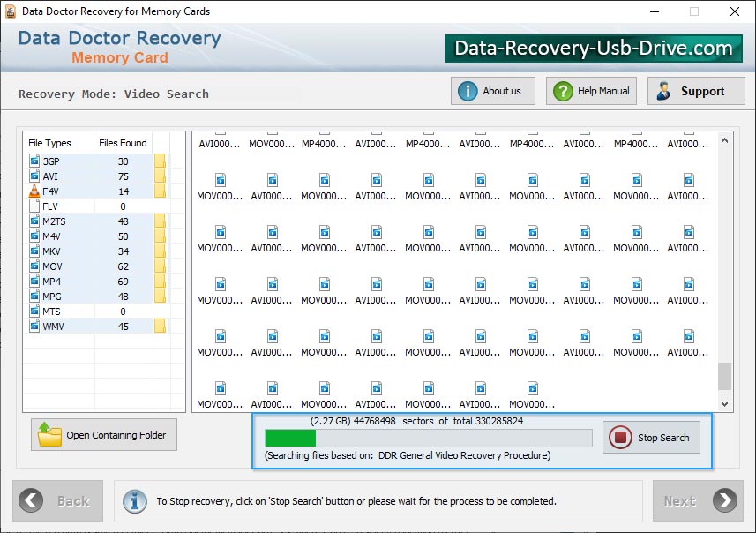The image size is (756, 533).
Task: Click the count 69 in MP4 row
Action: pos(123,282)
